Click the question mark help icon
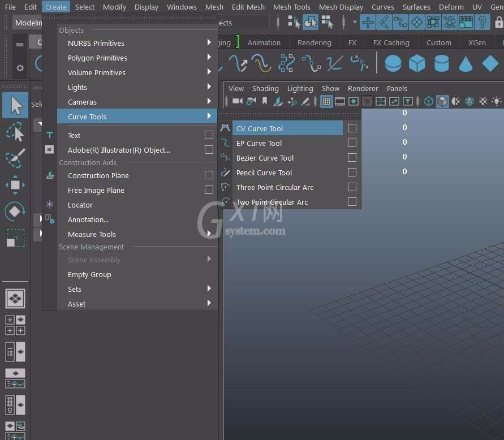This screenshot has width=504, height=440. coord(482,23)
